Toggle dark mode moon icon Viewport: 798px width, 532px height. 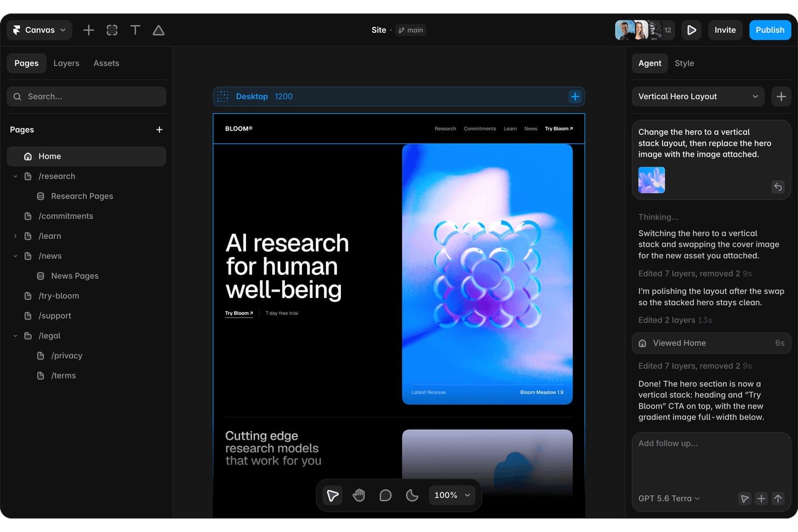coord(412,495)
